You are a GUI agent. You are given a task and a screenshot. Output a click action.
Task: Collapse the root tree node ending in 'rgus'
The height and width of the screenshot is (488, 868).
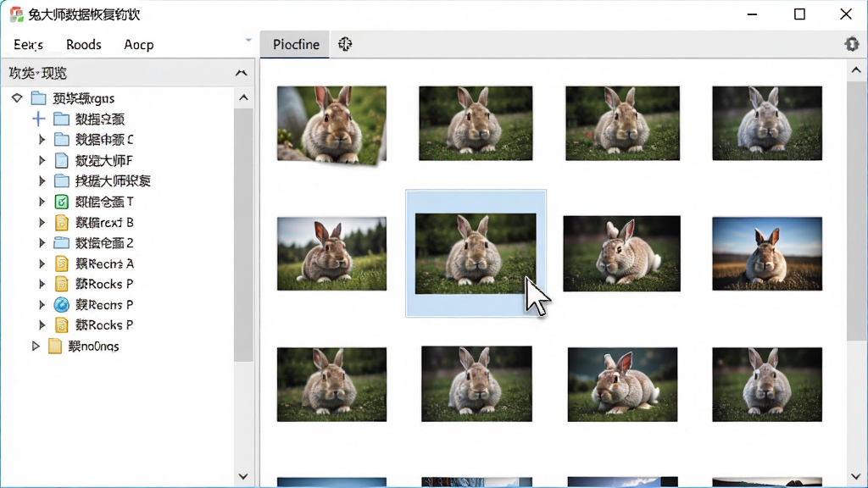coord(17,98)
